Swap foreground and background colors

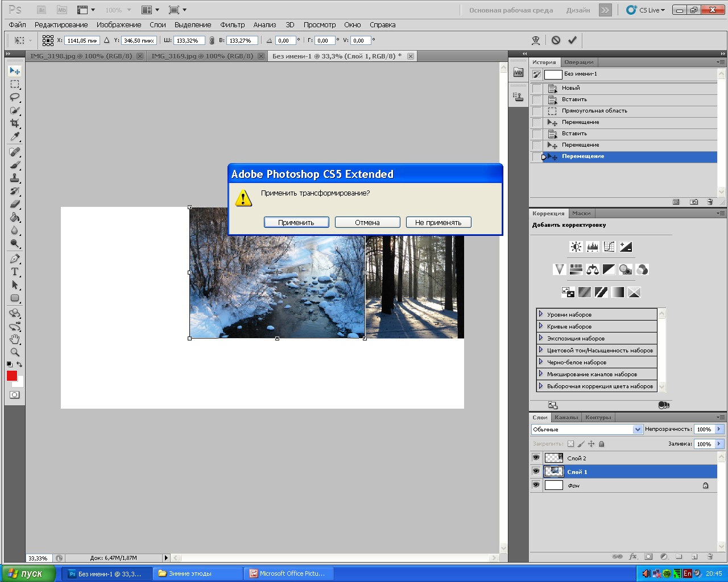pos(19,364)
